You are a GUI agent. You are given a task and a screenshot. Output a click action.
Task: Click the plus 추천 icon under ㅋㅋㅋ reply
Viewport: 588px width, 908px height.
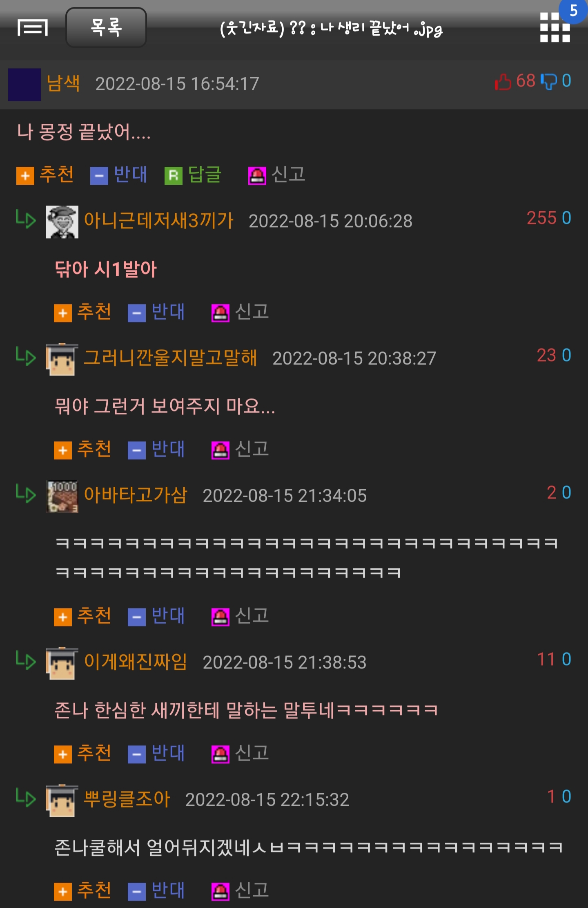[x=63, y=617]
